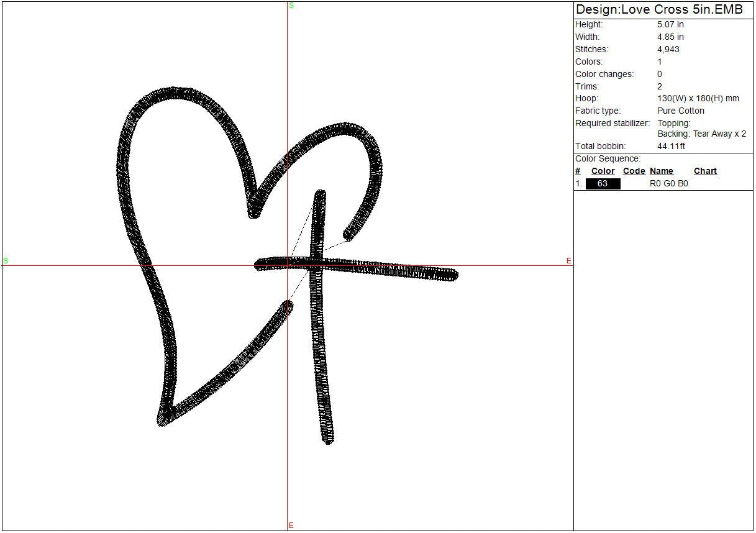This screenshot has width=756, height=533.
Task: Click the stitches count 4,943
Action: tap(668, 49)
